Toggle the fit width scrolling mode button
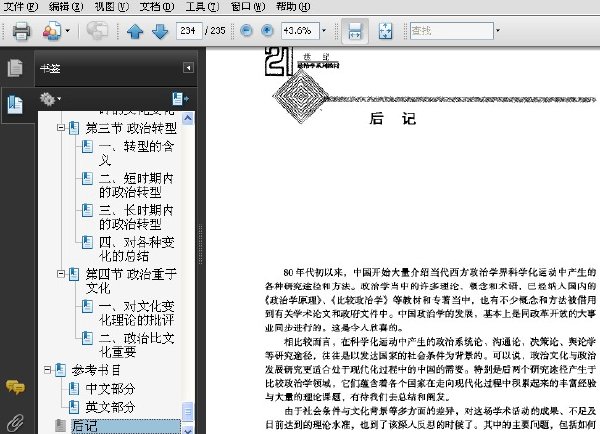600x434 pixels. (355, 31)
